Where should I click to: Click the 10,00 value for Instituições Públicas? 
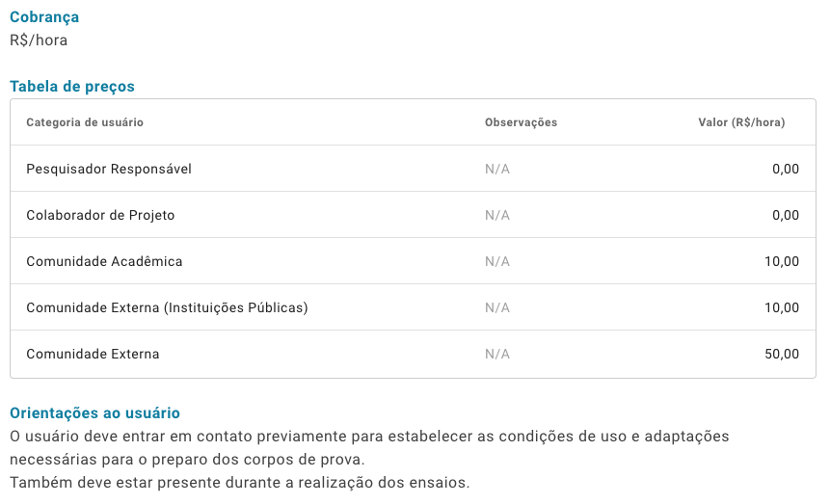[782, 307]
